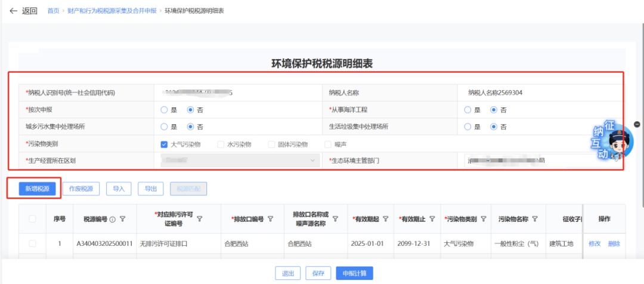Image resolution: width=644 pixels, height=284 pixels.
Task: Uncheck the 大气污染物 checkbox
Action: click(x=164, y=144)
